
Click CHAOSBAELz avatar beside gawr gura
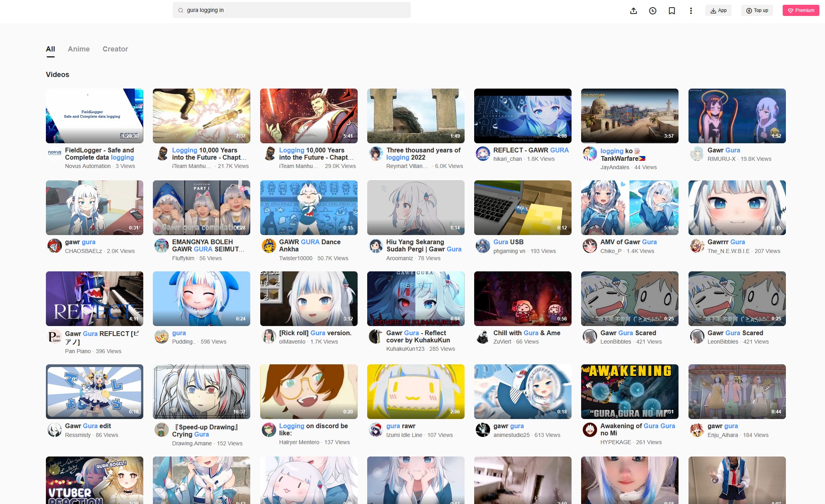pyautogui.click(x=55, y=245)
